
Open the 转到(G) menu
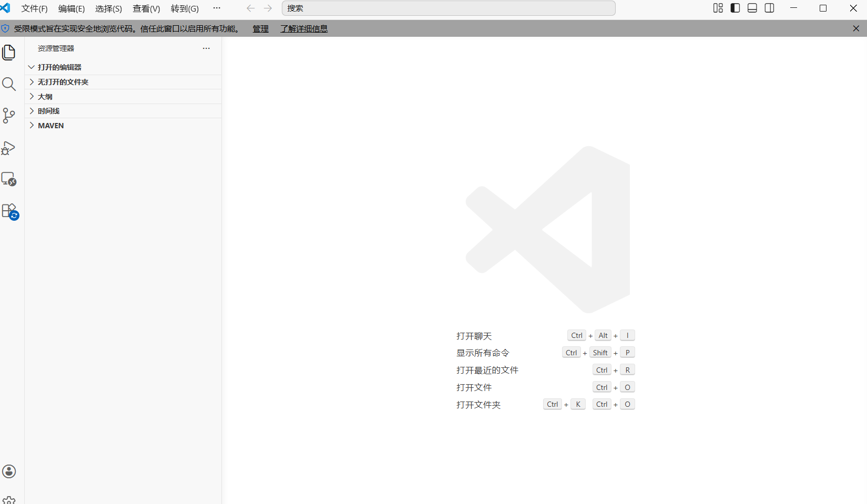185,9
